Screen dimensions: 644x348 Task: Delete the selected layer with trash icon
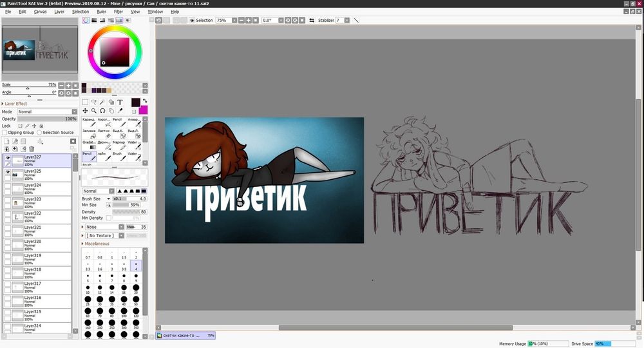[32, 149]
